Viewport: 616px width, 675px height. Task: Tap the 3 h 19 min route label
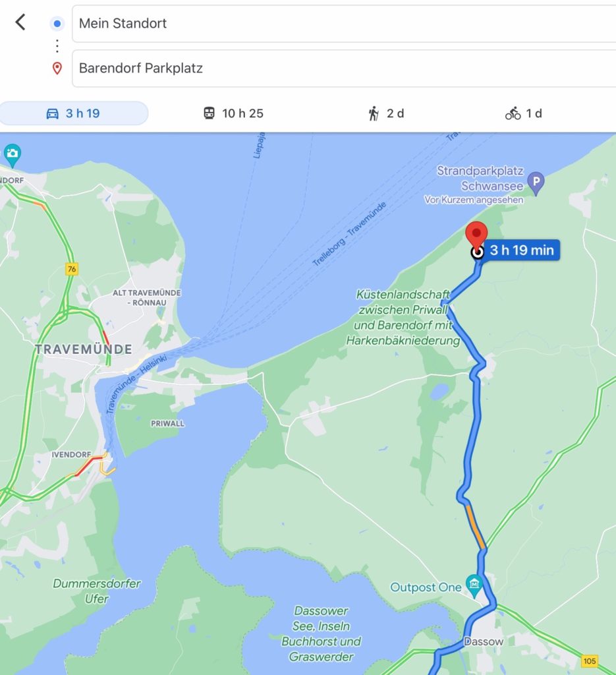(521, 250)
